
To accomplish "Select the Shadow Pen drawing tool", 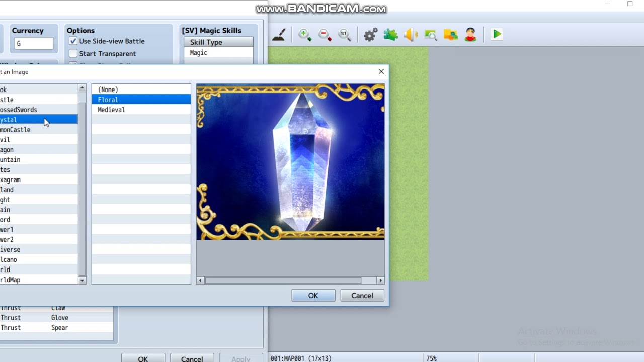I will [279, 35].
